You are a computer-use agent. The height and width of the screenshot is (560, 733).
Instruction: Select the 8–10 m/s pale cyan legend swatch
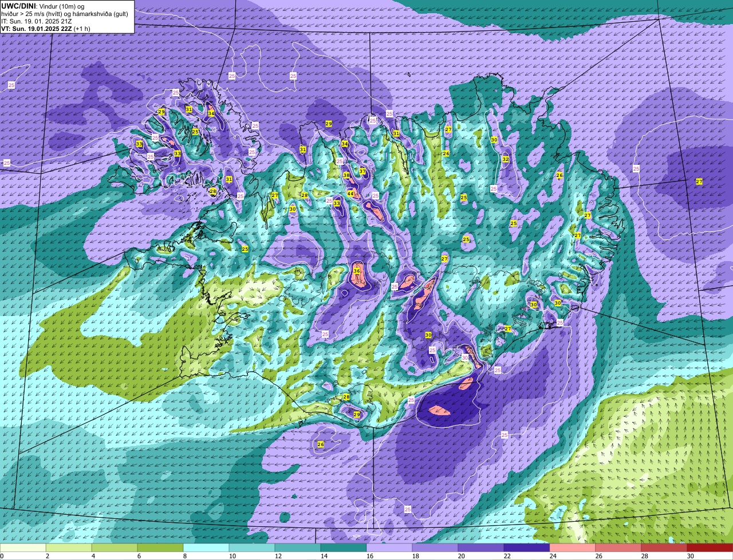coord(206,548)
